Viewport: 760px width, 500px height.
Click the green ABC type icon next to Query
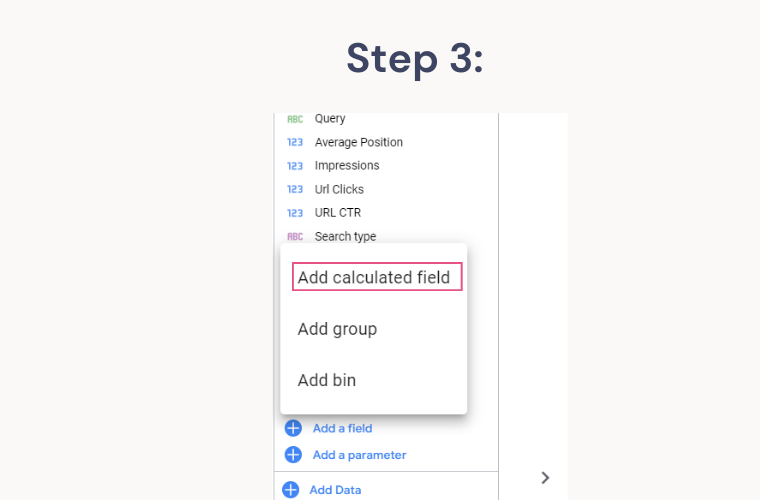(295, 119)
